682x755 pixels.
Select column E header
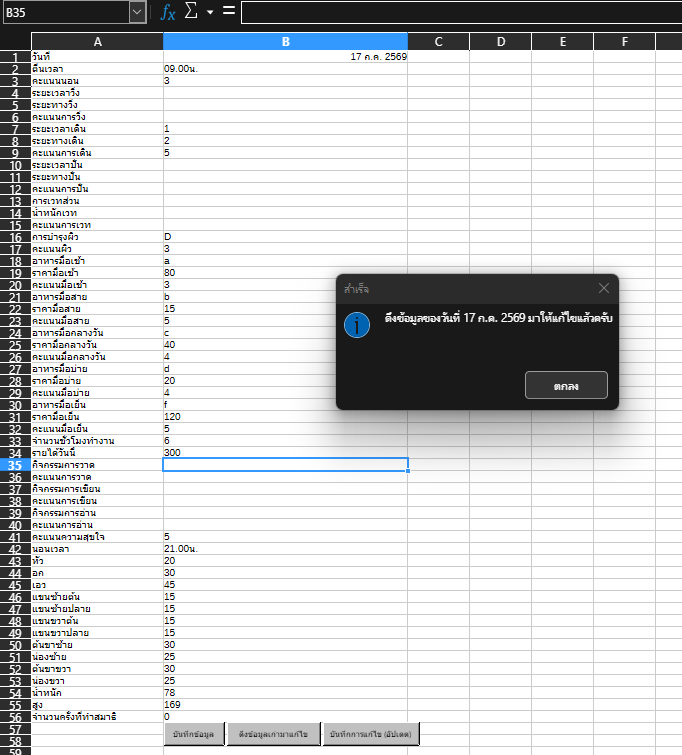563,42
